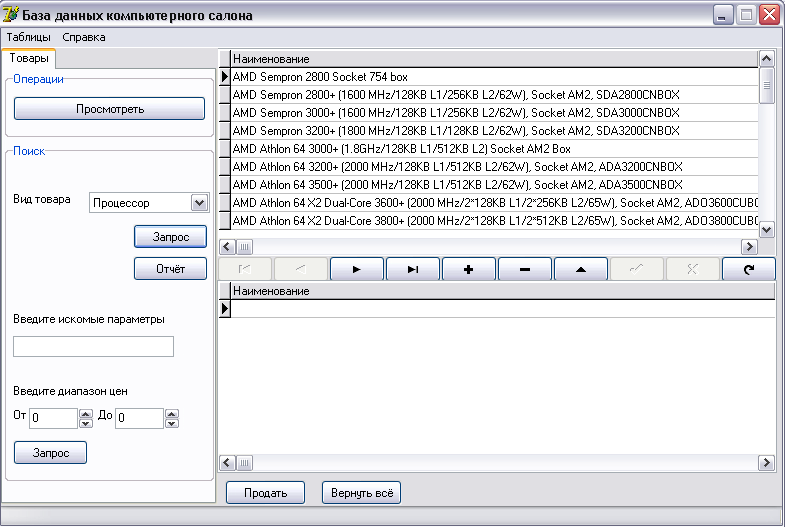Click row indicator of AMD Sempron 2800 Socket 754
The height and width of the screenshot is (527, 785).
225,77
